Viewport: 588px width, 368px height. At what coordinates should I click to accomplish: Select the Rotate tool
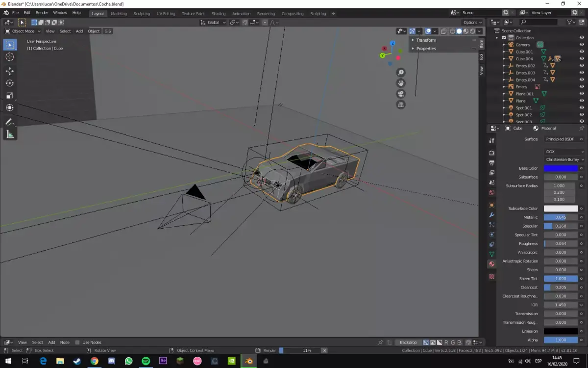(x=9, y=83)
